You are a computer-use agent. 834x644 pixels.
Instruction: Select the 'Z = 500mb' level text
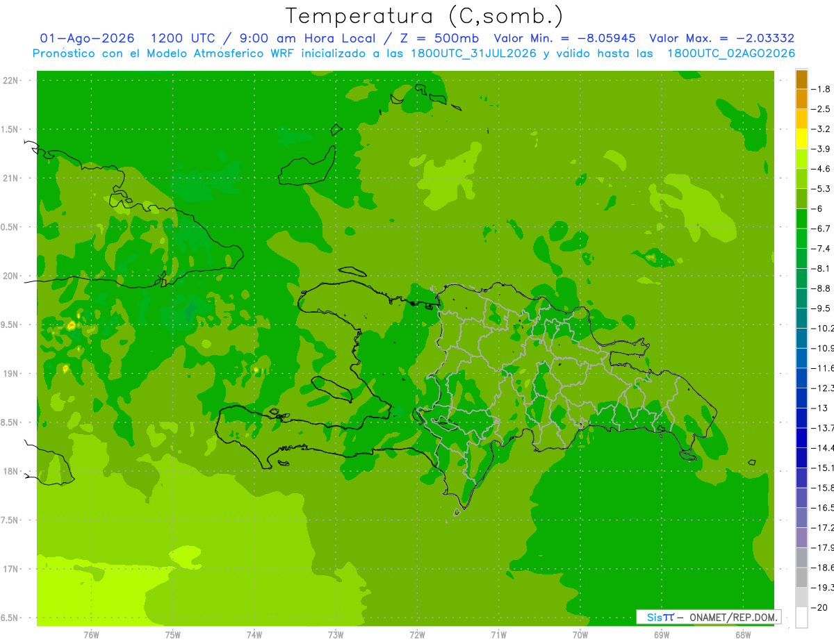pyautogui.click(x=439, y=38)
